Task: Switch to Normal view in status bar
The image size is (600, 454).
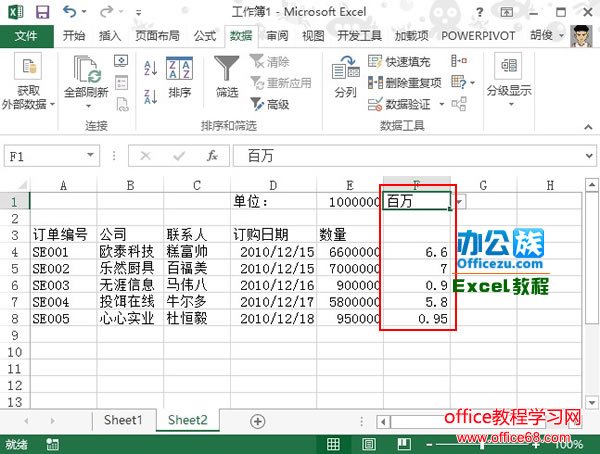Action: 333,444
